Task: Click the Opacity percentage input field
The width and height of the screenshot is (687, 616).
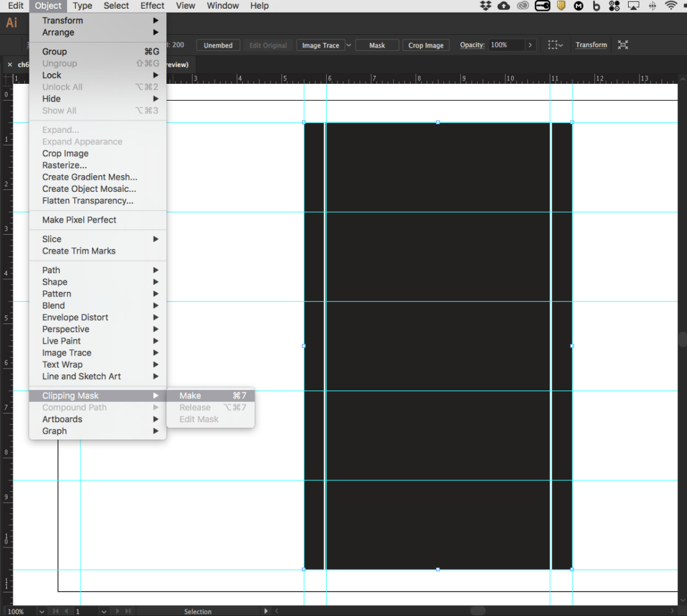Action: coord(505,45)
